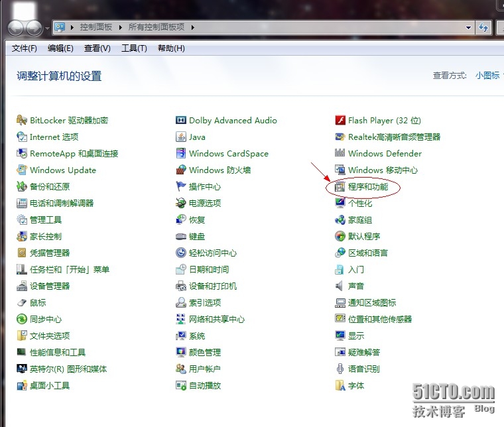The width and height of the screenshot is (504, 427).
Task: Open the 语音识别 microphone icon
Action: point(340,369)
